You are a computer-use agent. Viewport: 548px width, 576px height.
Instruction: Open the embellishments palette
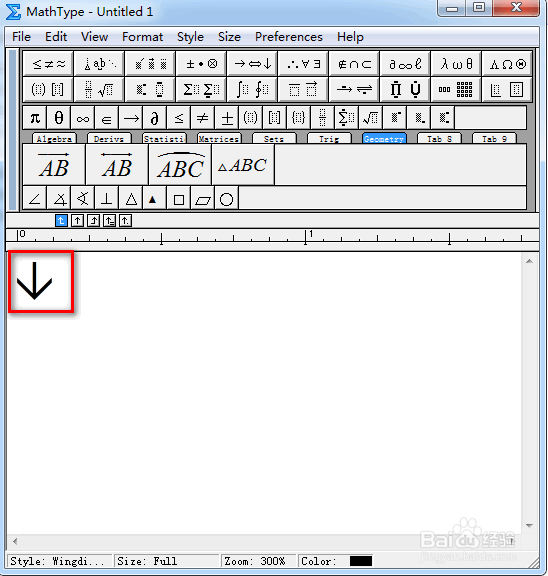tap(150, 64)
